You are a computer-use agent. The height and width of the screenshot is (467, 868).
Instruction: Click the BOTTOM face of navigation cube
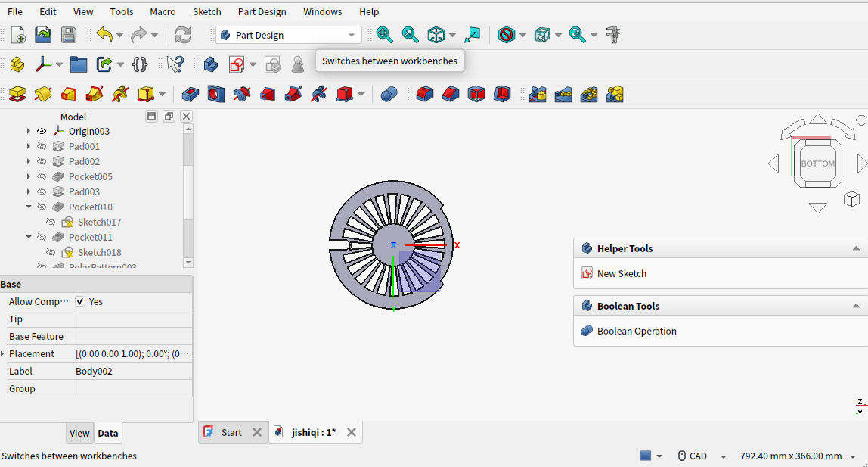pyautogui.click(x=817, y=163)
